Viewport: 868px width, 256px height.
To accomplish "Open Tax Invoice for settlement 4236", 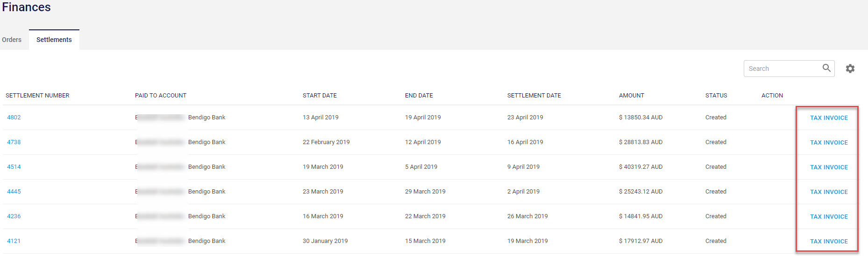I will pos(829,217).
